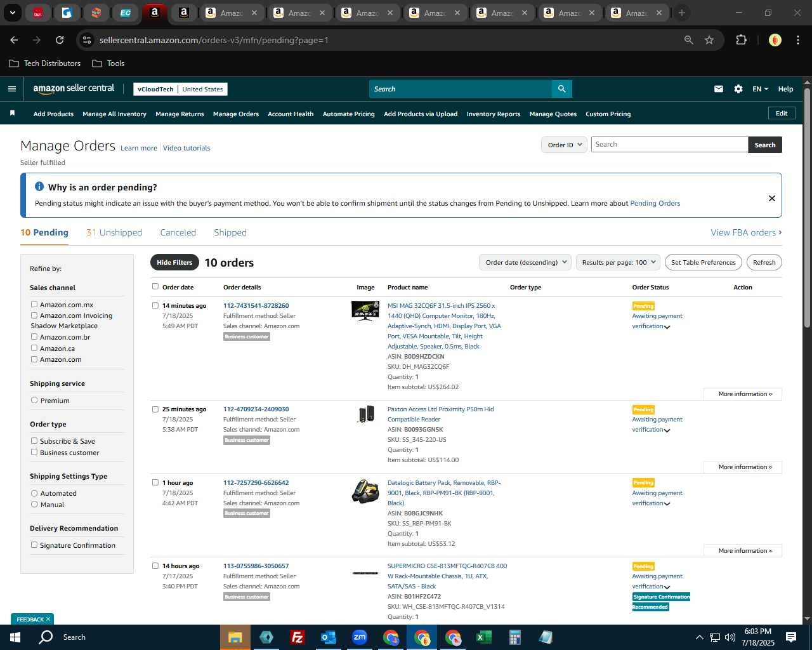Follow the View FBA orders link
812x650 pixels.
coord(746,232)
